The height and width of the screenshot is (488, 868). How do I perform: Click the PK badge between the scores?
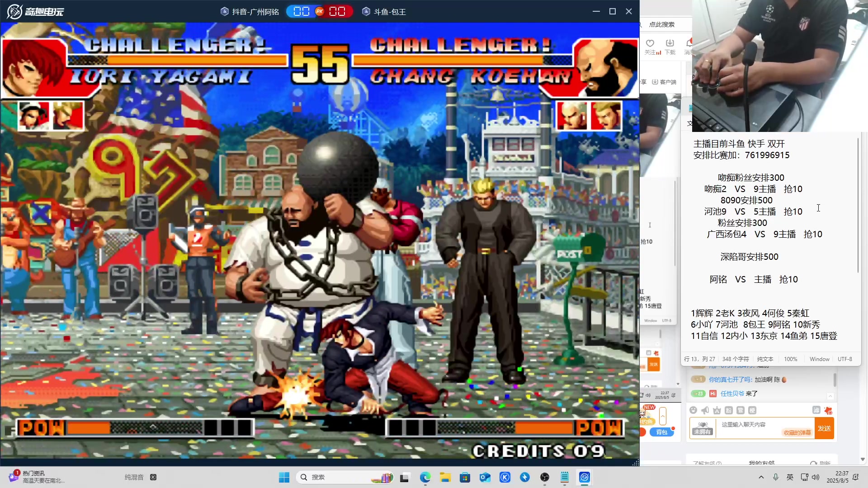320,11
